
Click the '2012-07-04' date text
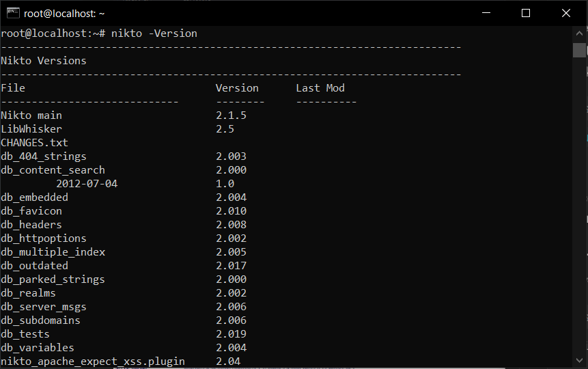(87, 184)
